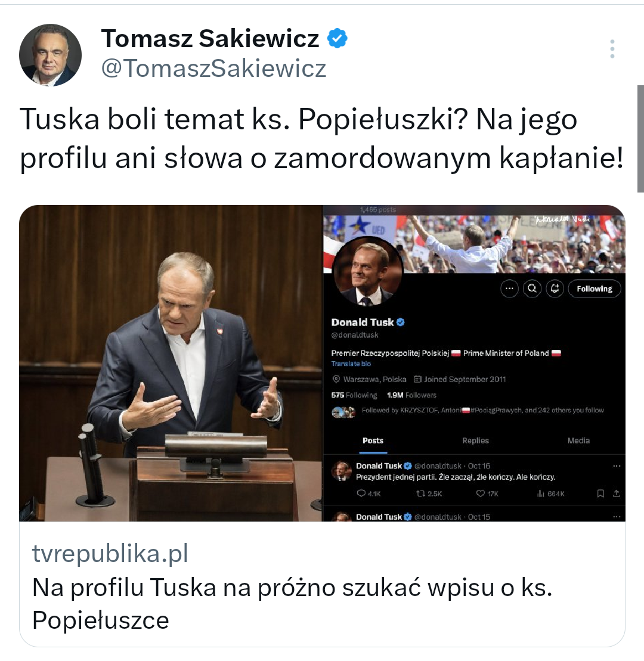
Task: Bookmark the Oct 16 Donald Tusk post
Action: [x=600, y=494]
